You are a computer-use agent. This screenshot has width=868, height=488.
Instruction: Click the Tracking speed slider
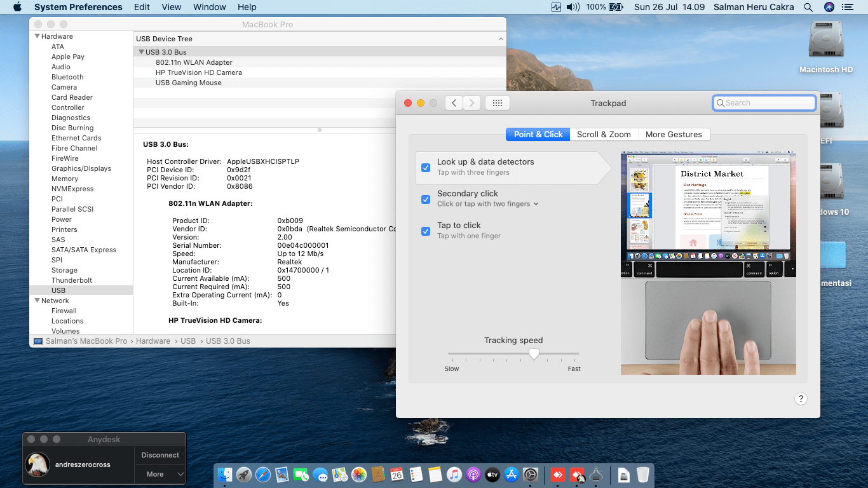pyautogui.click(x=534, y=354)
